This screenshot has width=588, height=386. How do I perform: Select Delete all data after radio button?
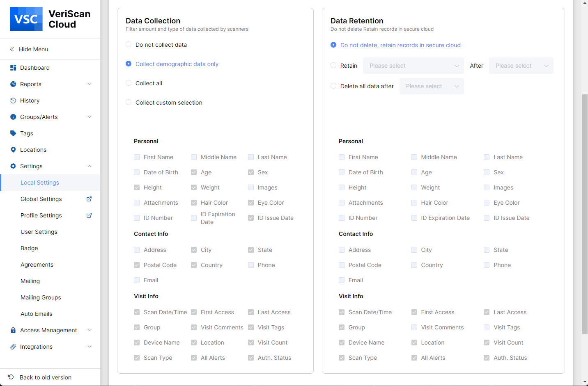[x=333, y=86]
